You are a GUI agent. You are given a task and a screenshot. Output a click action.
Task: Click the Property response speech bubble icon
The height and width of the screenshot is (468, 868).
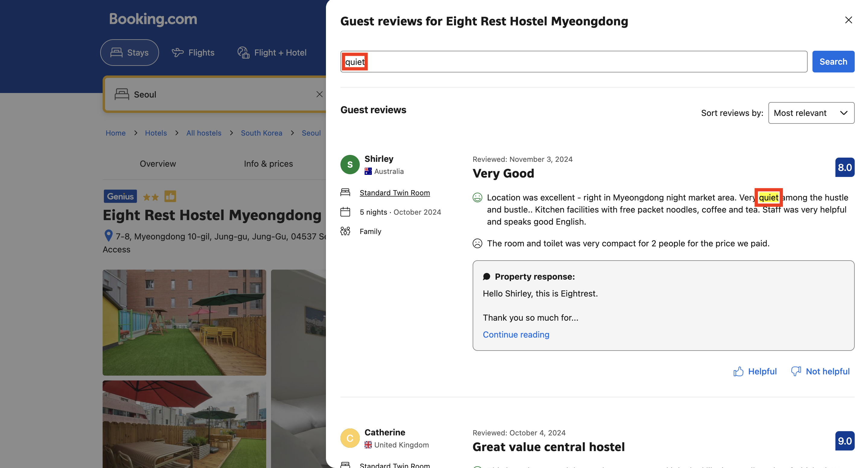(486, 277)
